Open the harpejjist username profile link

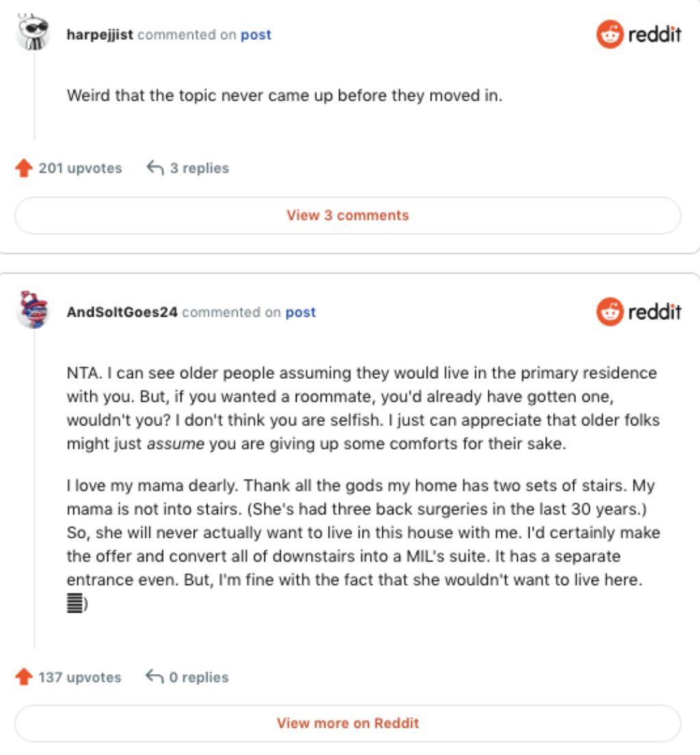pos(101,35)
